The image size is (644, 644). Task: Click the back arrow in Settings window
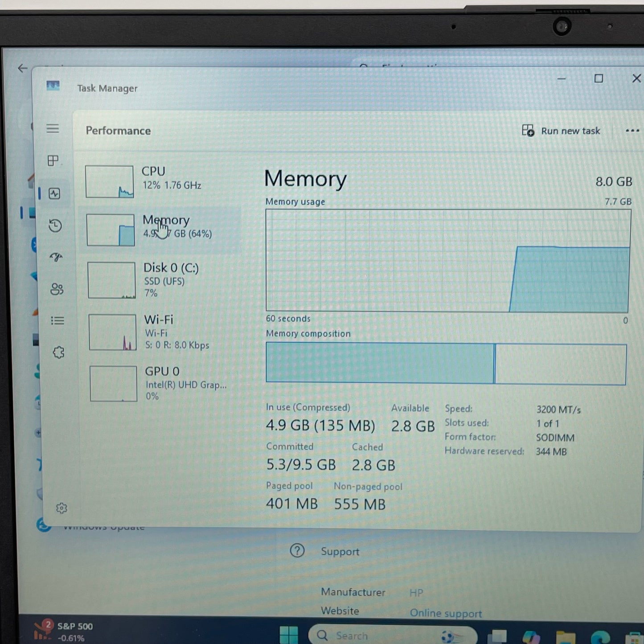tap(22, 68)
